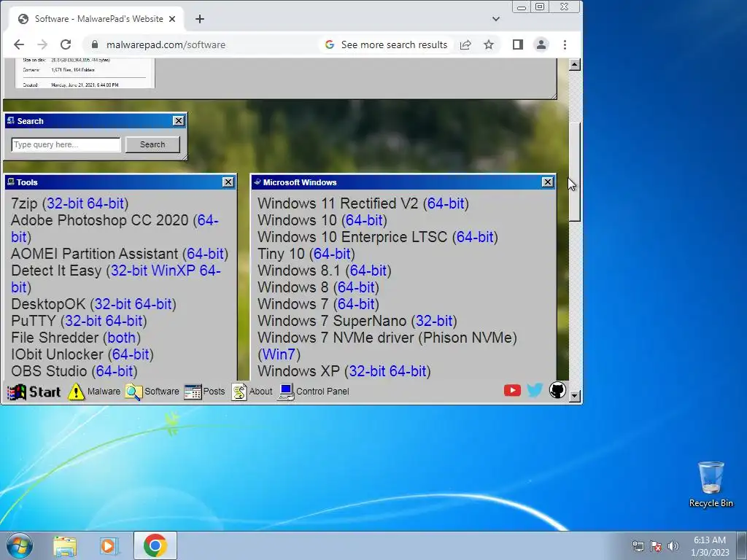Image resolution: width=747 pixels, height=560 pixels.
Task: Open a new tab with plus button
Action: point(200,19)
